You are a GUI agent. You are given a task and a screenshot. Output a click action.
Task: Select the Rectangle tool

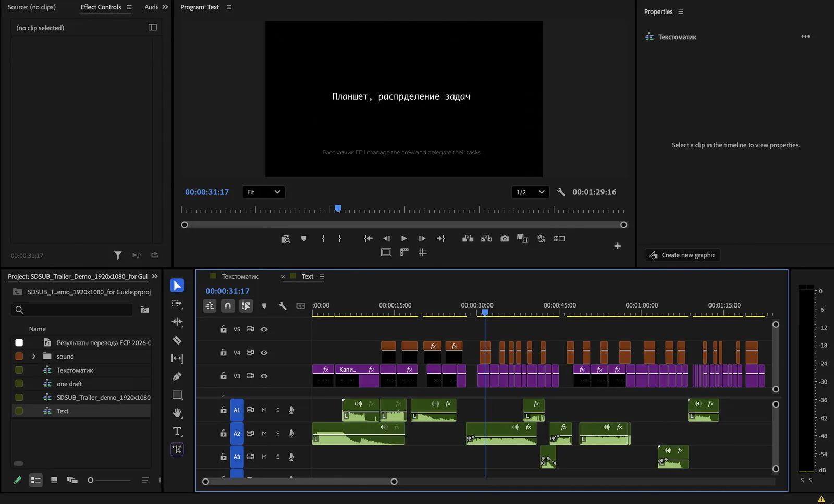pyautogui.click(x=177, y=395)
